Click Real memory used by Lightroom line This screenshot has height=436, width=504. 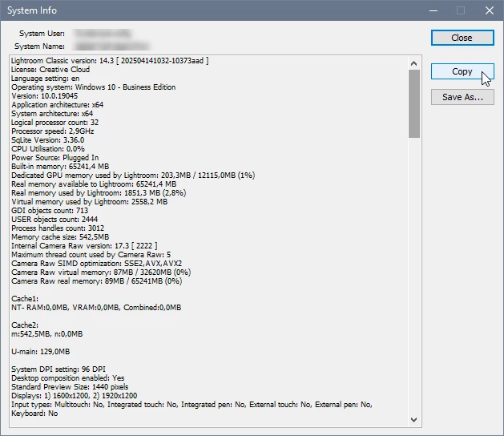(99, 193)
